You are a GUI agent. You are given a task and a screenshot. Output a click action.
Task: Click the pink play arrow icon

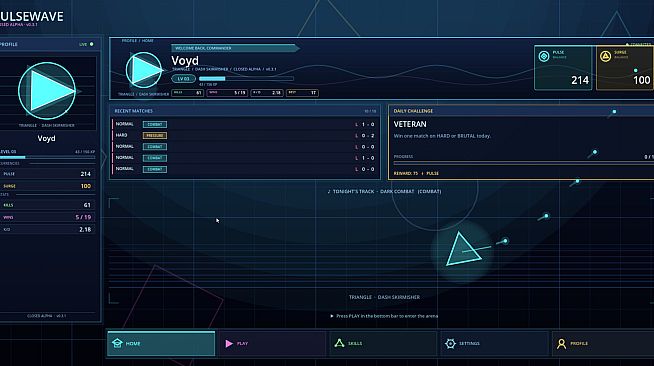pyautogui.click(x=229, y=343)
